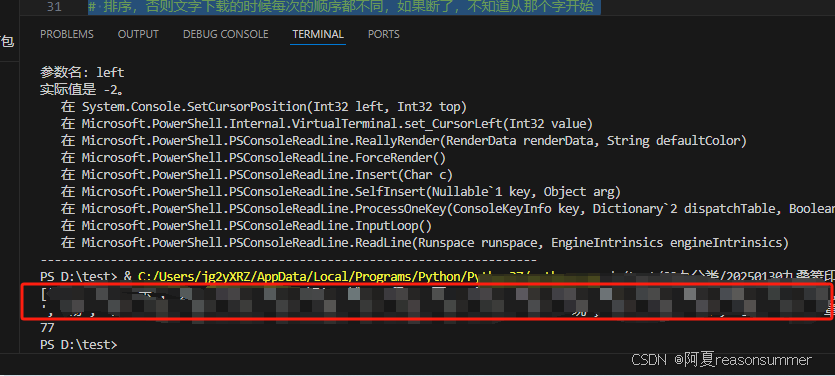This screenshot has height=376, width=835.
Task: Open the DEBUG CONSOLE tab
Action: (225, 34)
